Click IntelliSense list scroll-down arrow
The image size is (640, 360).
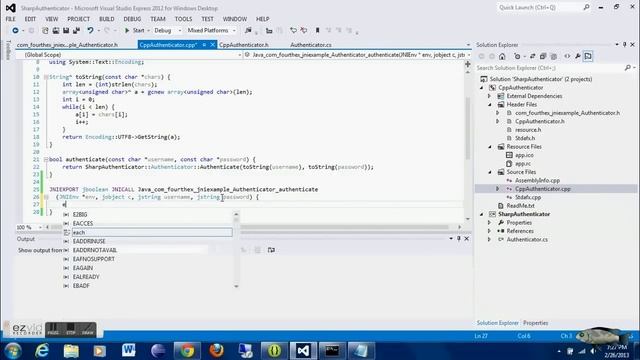pos(236,286)
